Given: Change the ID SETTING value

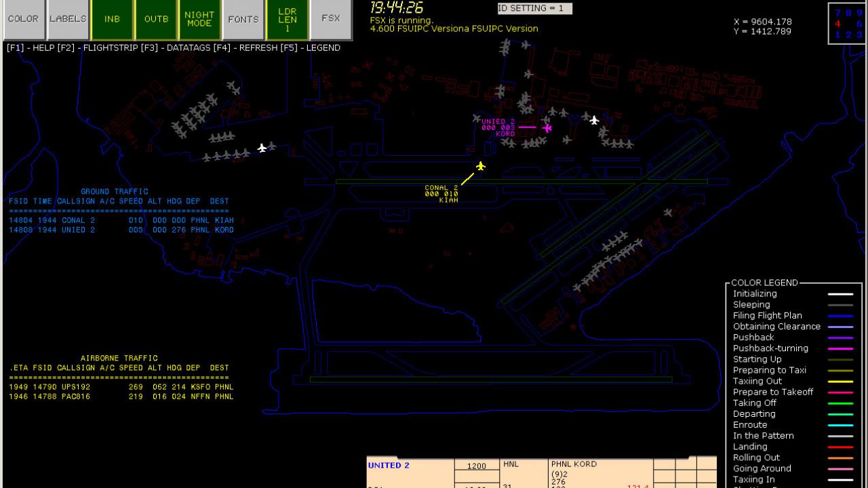Looking at the screenshot, I should coord(533,8).
